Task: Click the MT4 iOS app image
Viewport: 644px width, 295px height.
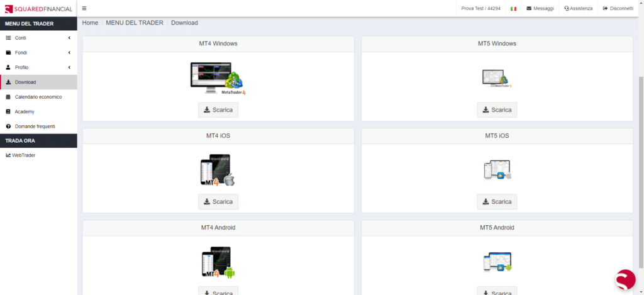Action: (218, 170)
